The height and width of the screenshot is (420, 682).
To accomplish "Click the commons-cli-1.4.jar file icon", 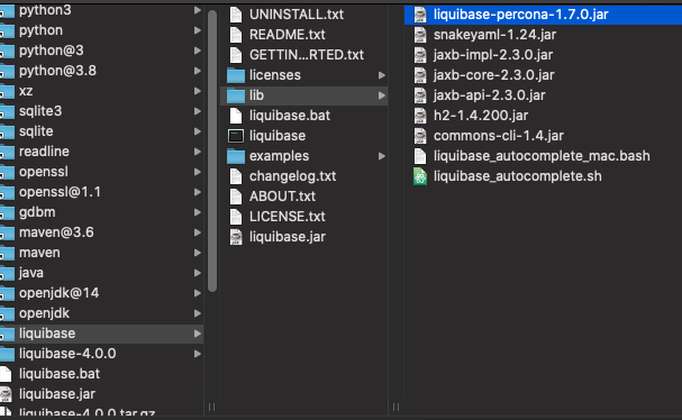I will pyautogui.click(x=420, y=136).
